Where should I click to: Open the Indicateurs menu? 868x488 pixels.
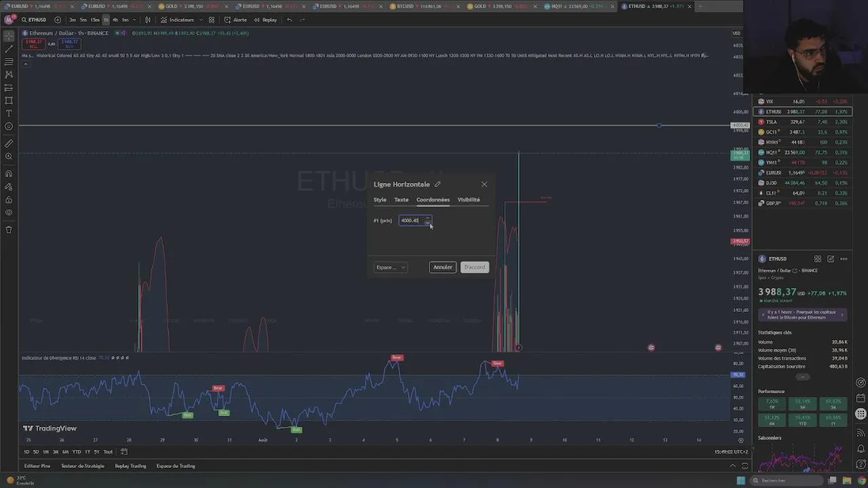point(178,20)
